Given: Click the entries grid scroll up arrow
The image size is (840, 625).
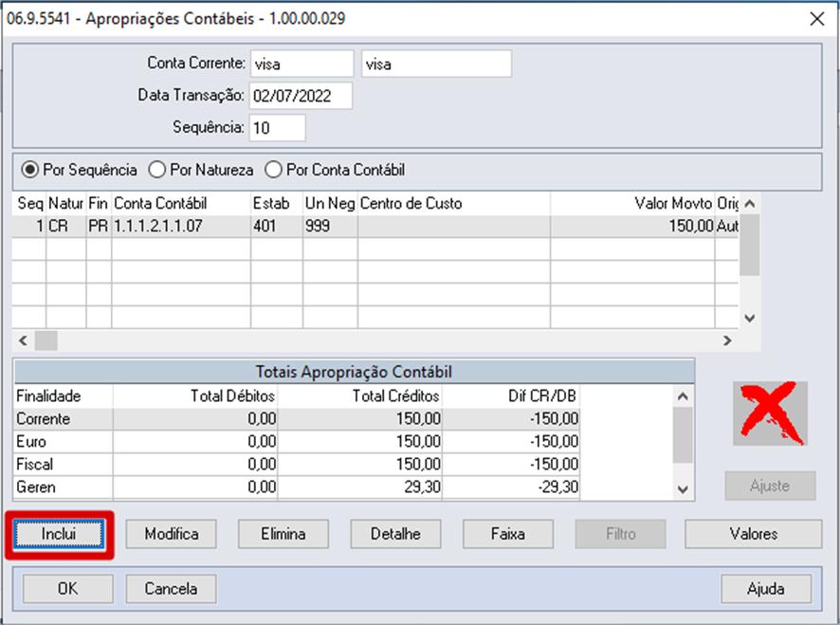Looking at the screenshot, I should (x=750, y=204).
